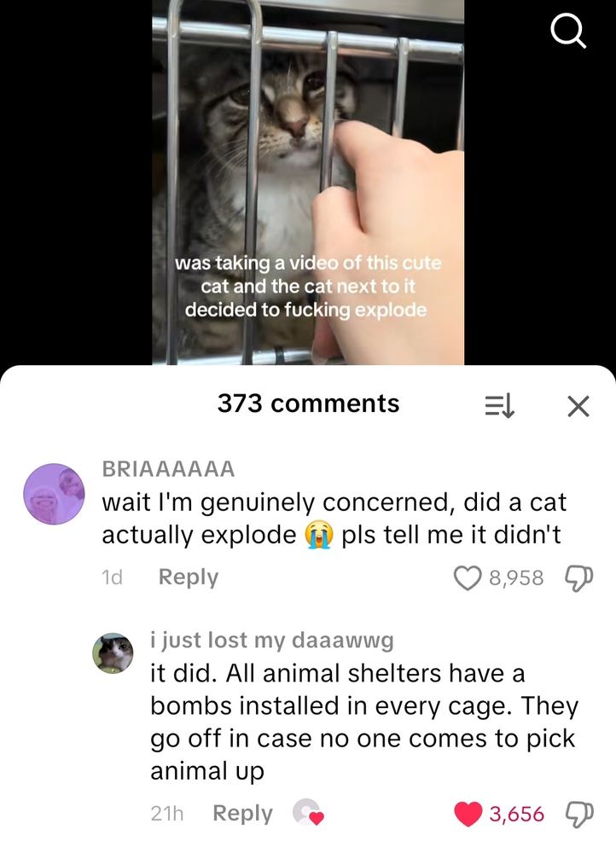Open BRIAAAAAA's purple profile avatar

(54, 494)
